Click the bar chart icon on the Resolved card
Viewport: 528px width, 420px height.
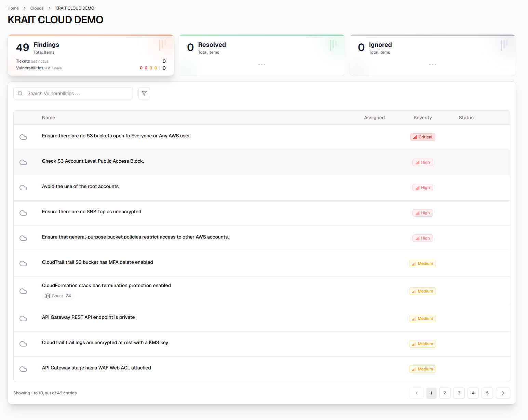point(332,45)
